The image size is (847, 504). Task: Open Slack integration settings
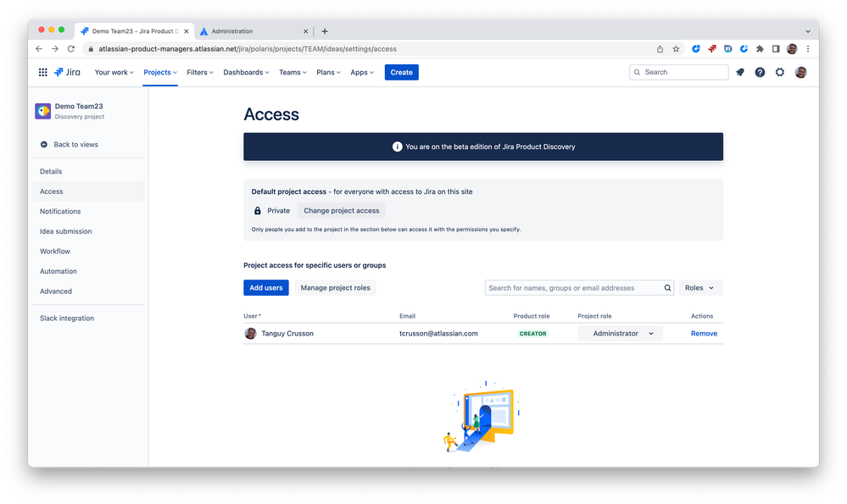pos(88,318)
